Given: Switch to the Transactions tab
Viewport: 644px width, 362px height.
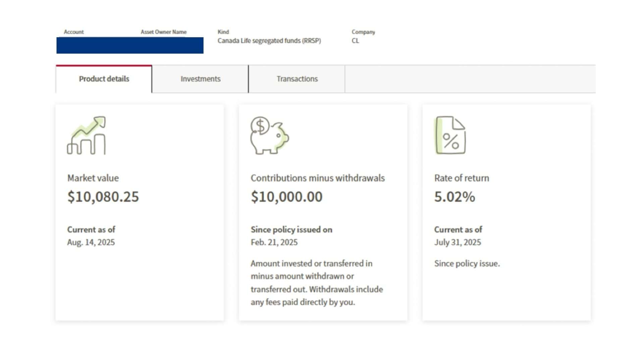Looking at the screenshot, I should (297, 79).
